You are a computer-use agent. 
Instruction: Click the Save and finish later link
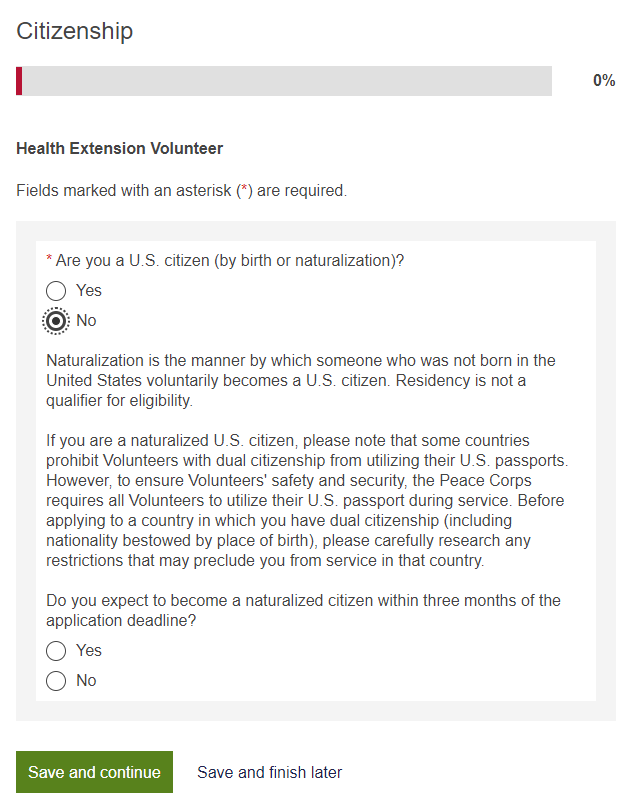(269, 772)
